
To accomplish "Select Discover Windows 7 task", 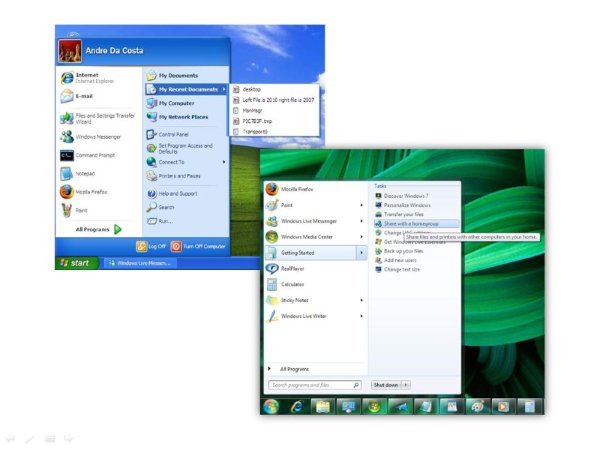I will coord(402,196).
